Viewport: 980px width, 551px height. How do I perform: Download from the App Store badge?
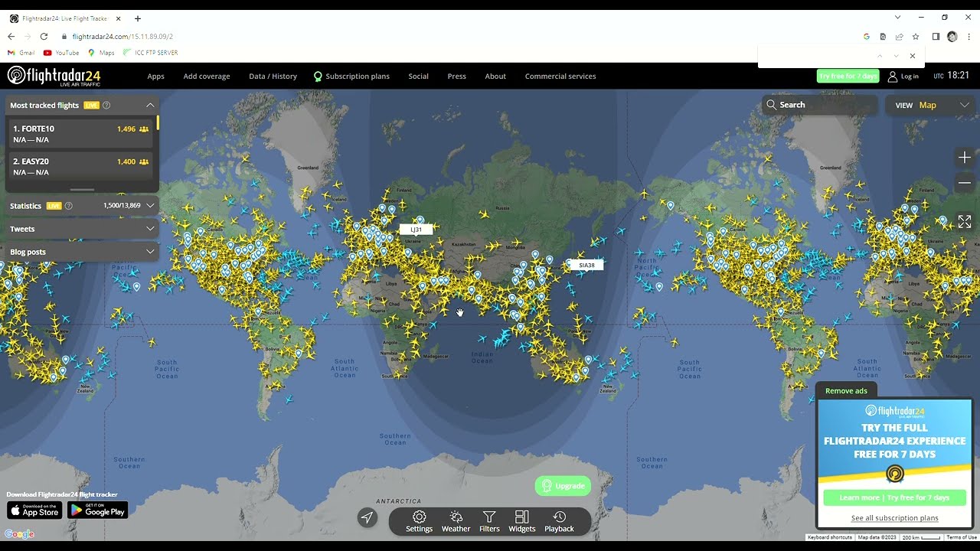click(x=34, y=510)
